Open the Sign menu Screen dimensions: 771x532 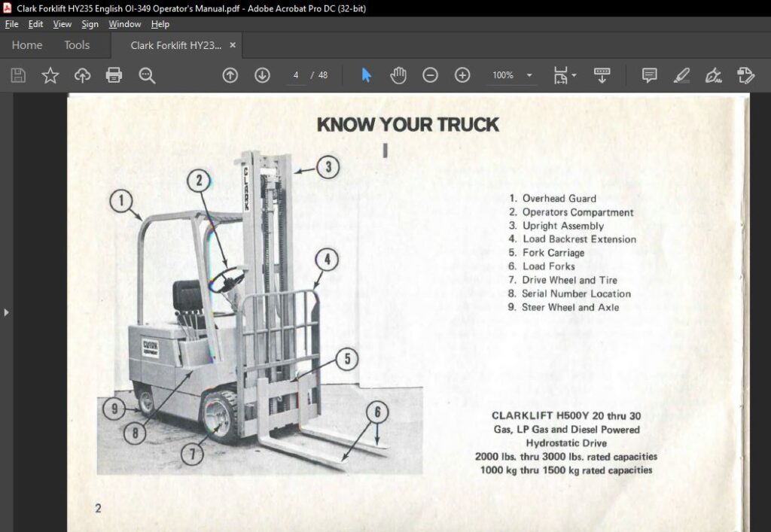(x=90, y=24)
